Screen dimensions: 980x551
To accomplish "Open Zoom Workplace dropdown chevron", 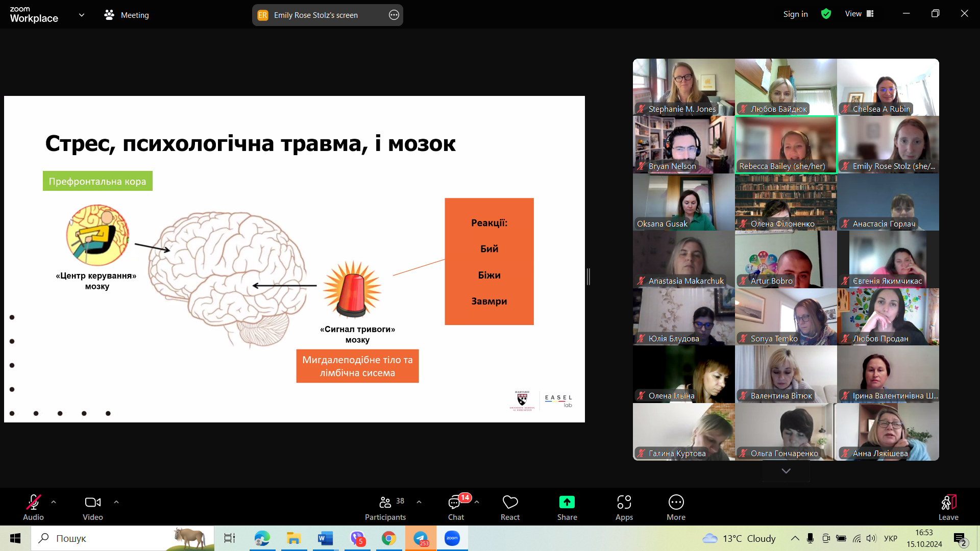I will (82, 15).
